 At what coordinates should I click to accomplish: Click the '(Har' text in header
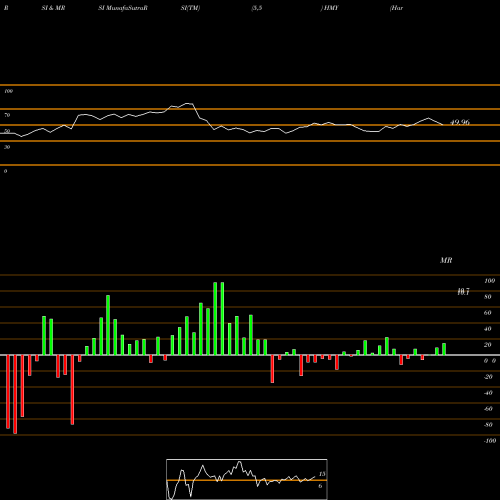coord(396,8)
